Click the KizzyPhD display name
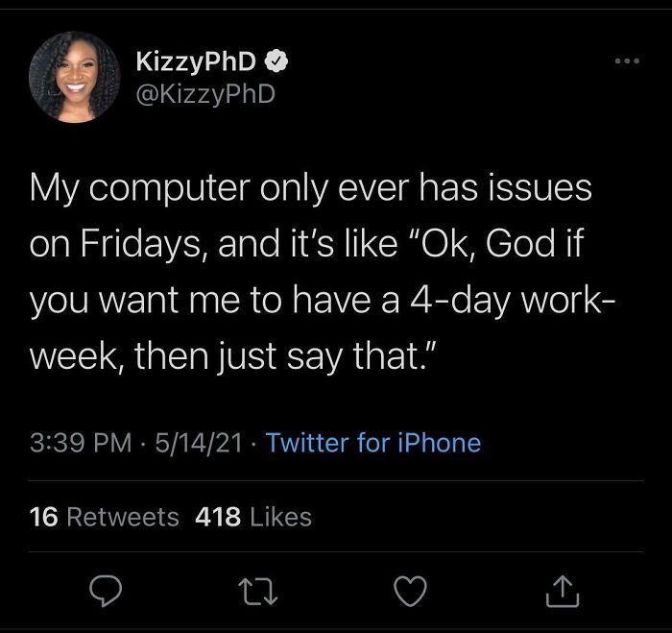 click(x=197, y=63)
